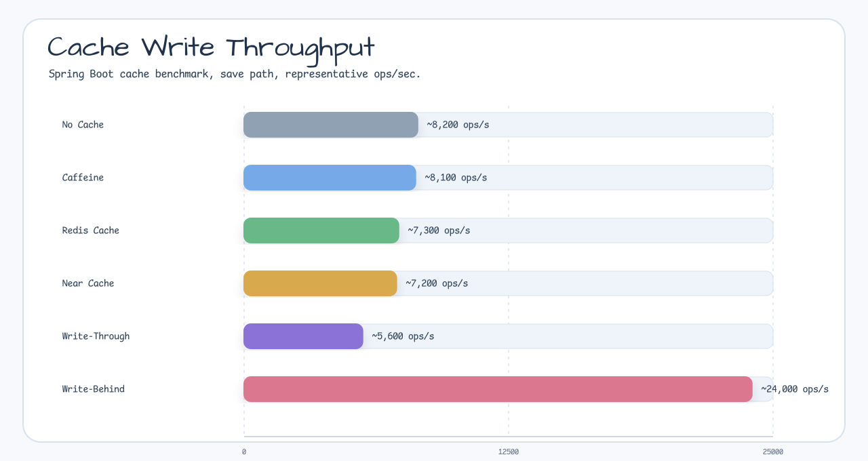Click the '~7,300 ops/s' value
This screenshot has height=461, width=868.
[439, 230]
